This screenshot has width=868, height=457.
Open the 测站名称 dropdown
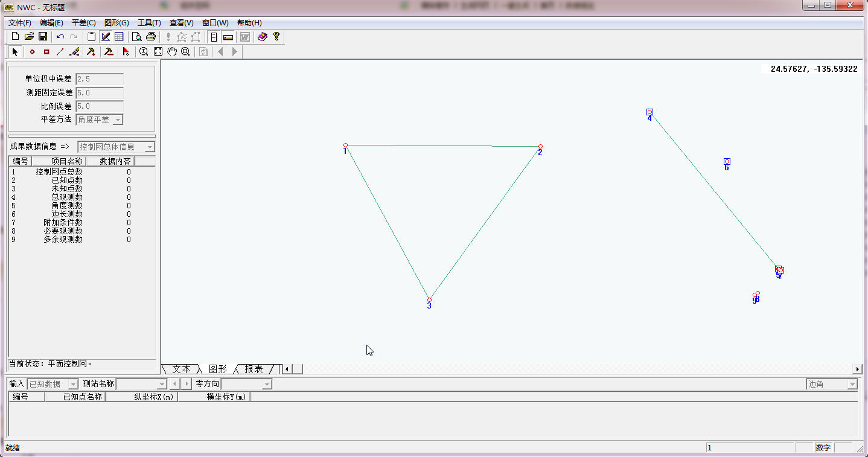coord(161,384)
